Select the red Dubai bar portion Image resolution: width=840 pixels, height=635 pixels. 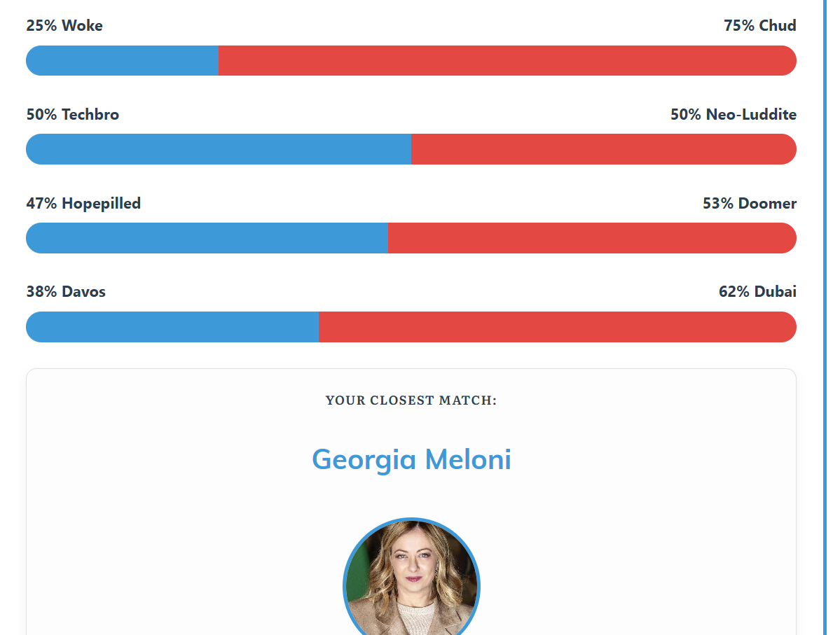[x=558, y=327]
